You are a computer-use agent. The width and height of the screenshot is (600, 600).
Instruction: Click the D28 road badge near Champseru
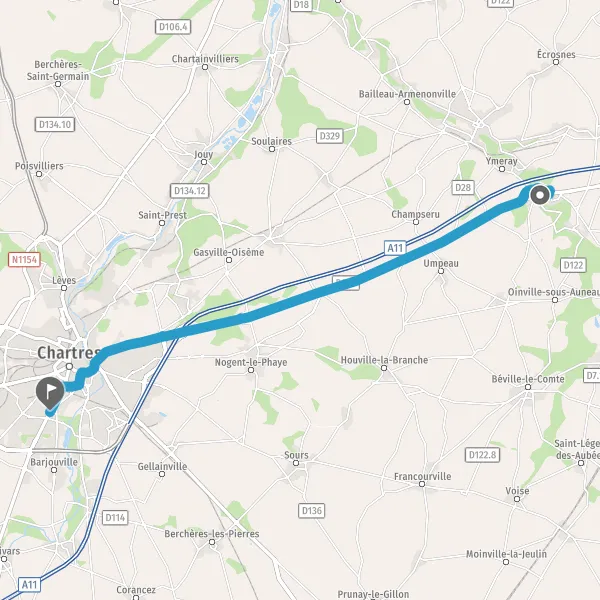point(463,188)
